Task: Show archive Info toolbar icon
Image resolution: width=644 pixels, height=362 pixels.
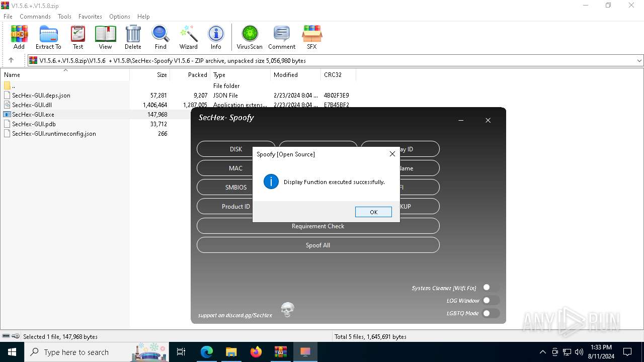Action: [216, 38]
